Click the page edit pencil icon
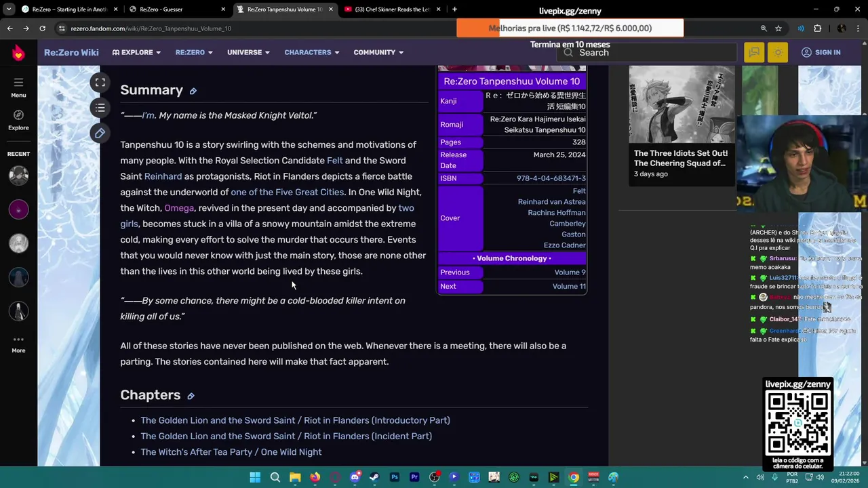Viewport: 868px width, 488px height. pos(100,133)
